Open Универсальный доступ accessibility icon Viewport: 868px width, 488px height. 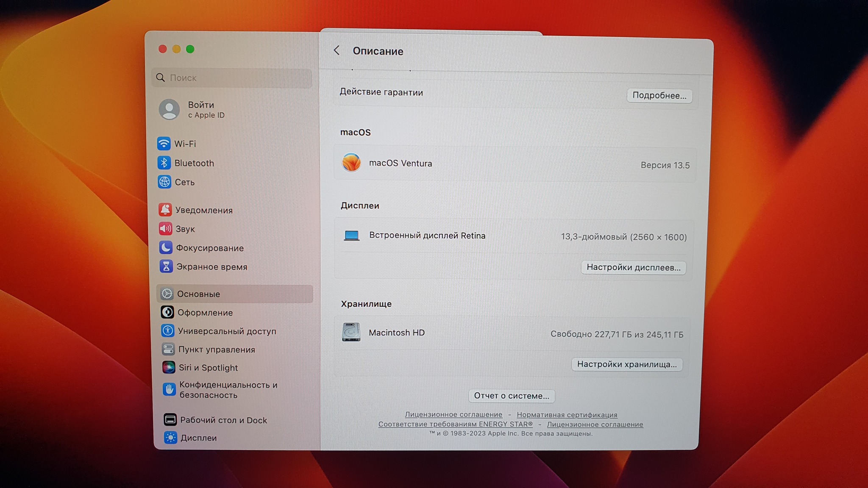point(168,331)
